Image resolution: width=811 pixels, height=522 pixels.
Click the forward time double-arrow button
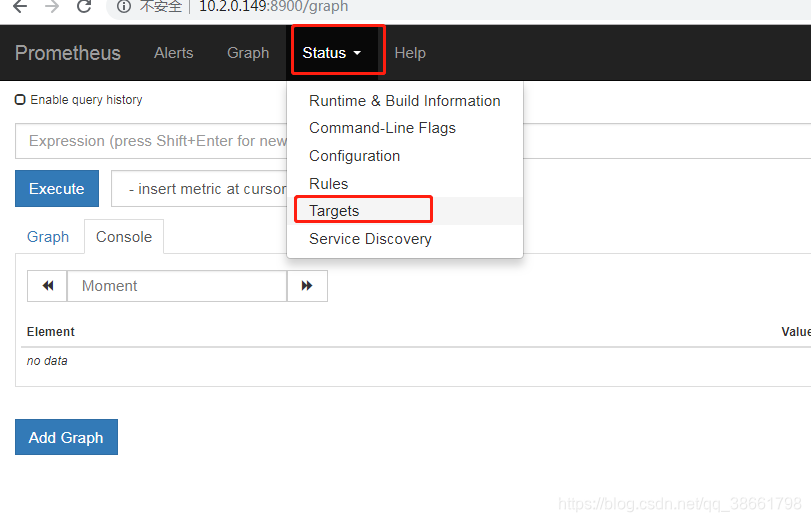(307, 286)
